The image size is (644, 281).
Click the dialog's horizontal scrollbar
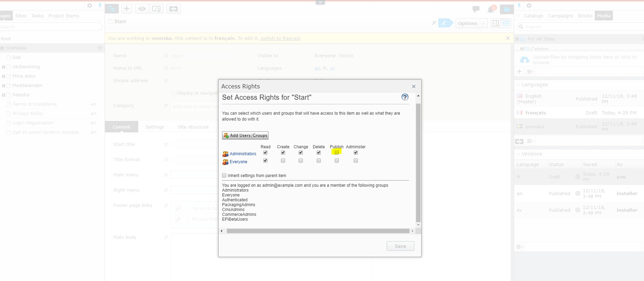318,231
